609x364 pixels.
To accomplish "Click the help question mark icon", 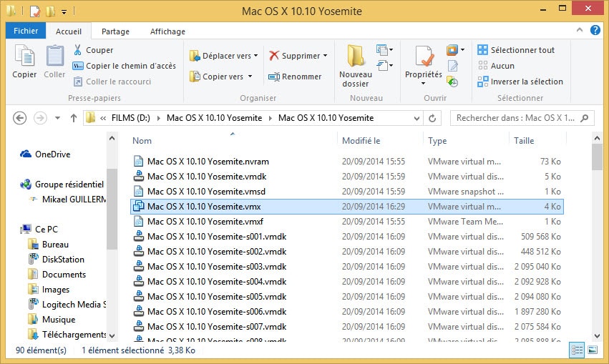I will tap(595, 31).
